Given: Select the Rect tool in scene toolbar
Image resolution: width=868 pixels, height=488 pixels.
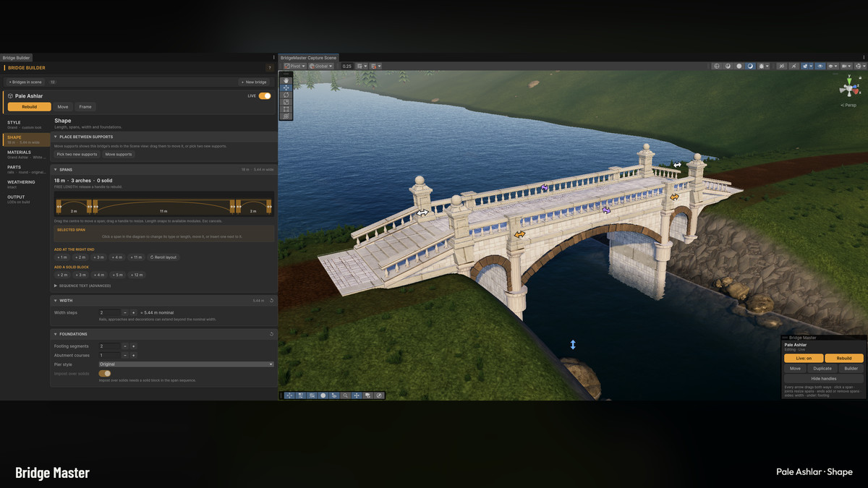Looking at the screenshot, I should [286, 109].
